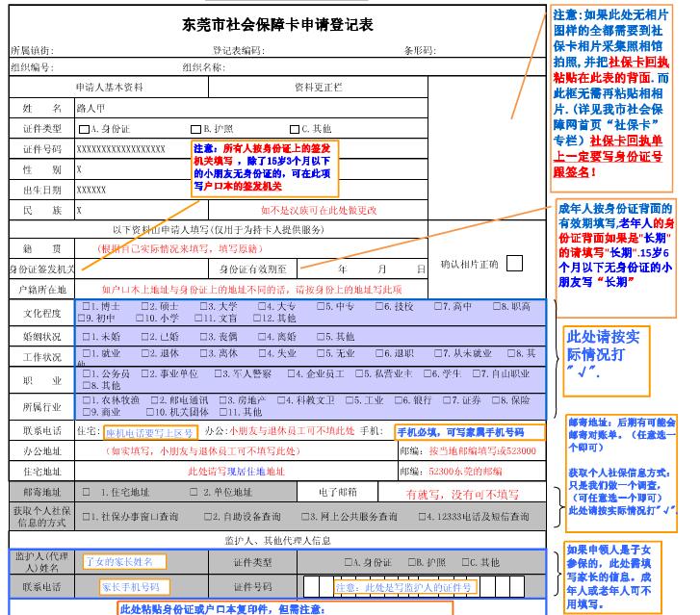Click the 户籍所在地 input field
The width and height of the screenshot is (700, 615).
(251, 290)
